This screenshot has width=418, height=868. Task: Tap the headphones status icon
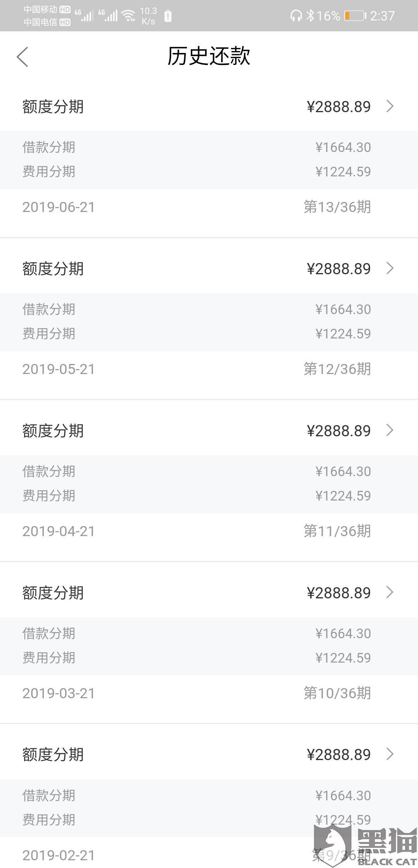click(x=296, y=15)
